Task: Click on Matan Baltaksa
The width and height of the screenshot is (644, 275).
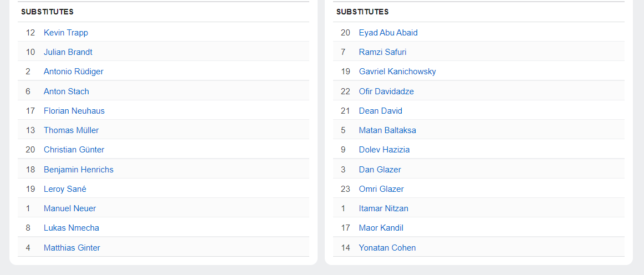Action: pos(387,130)
